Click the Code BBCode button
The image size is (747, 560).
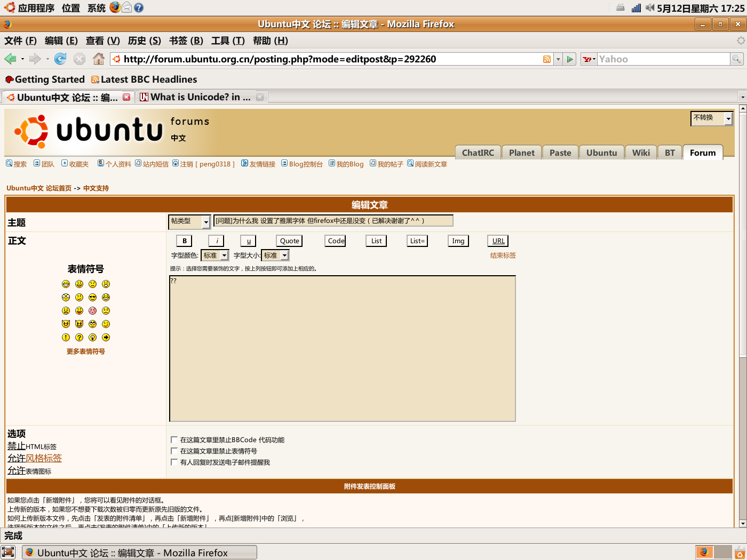(x=336, y=241)
